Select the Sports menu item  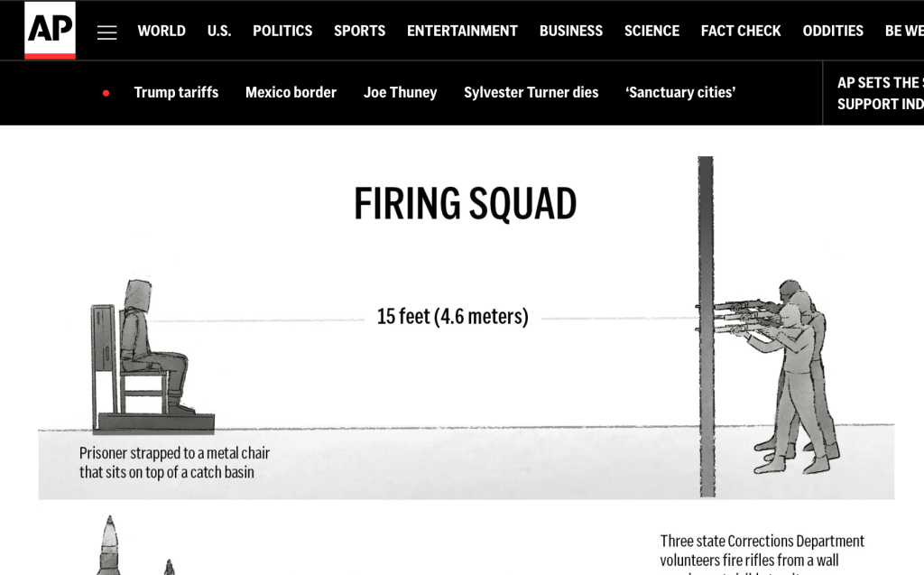(359, 31)
